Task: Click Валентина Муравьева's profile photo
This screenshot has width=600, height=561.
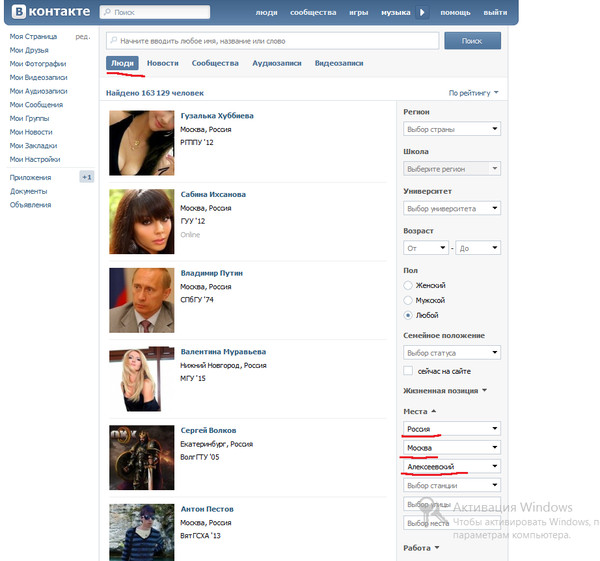Action: point(142,379)
